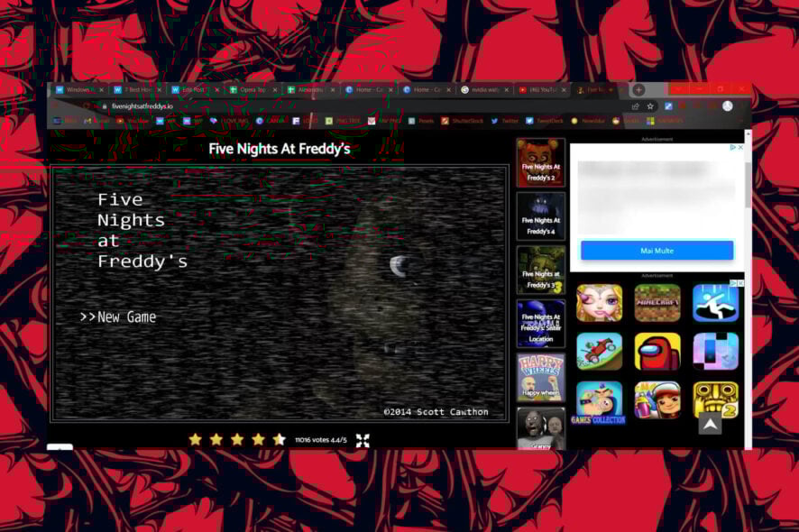This screenshot has height=532, width=799.
Task: Open the browser profile avatar
Action: (728, 106)
